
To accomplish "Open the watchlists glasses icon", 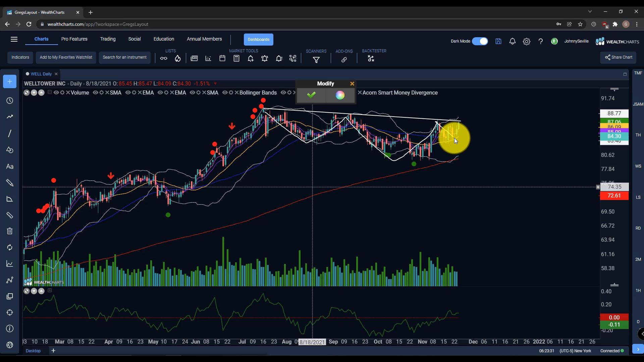I will coord(164,59).
